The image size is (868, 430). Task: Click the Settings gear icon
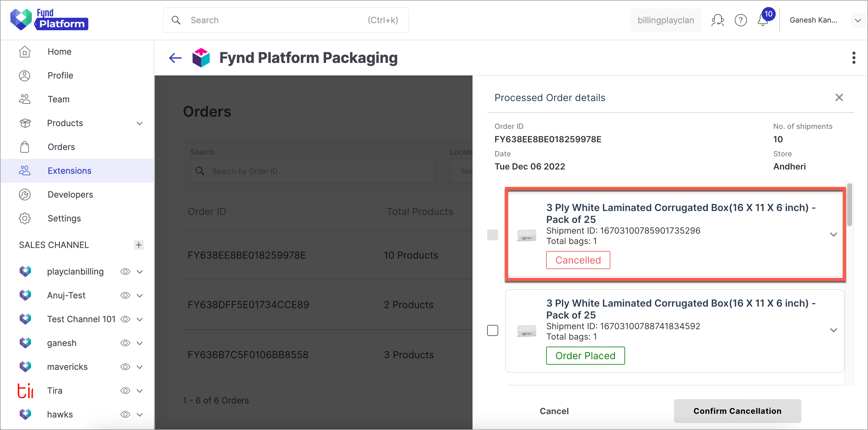(x=25, y=219)
